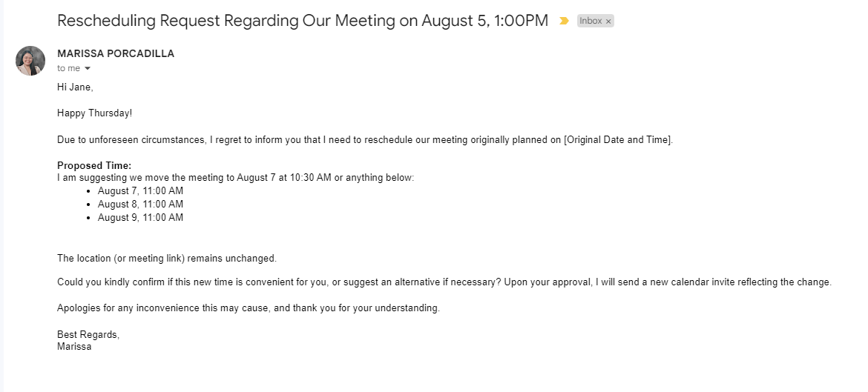Viewport: 868px width, 392px height.
Task: Click the Inbox label tag
Action: 591,21
